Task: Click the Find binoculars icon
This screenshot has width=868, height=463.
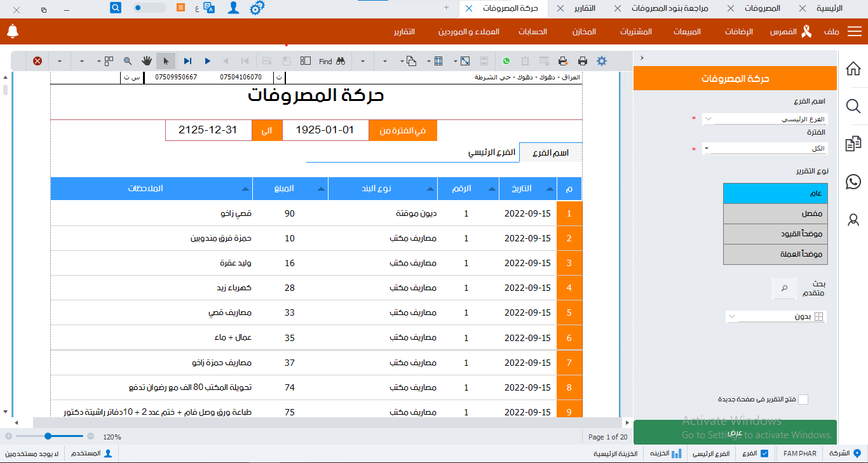Action: coord(341,61)
